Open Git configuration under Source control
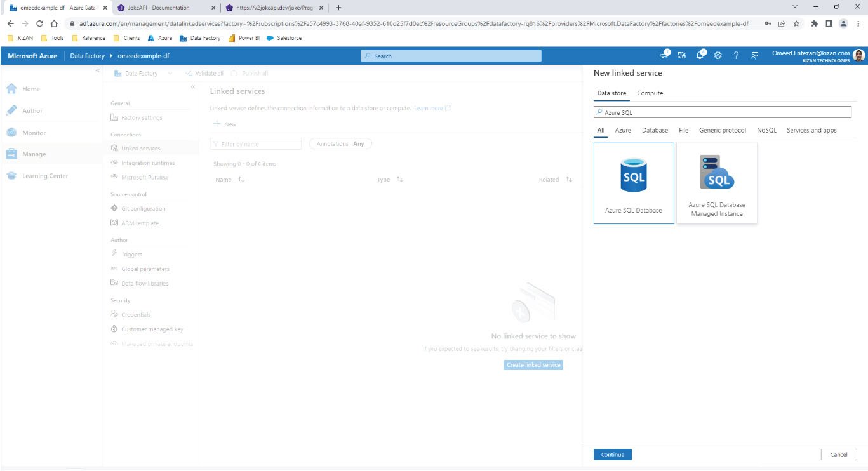 [x=144, y=208]
